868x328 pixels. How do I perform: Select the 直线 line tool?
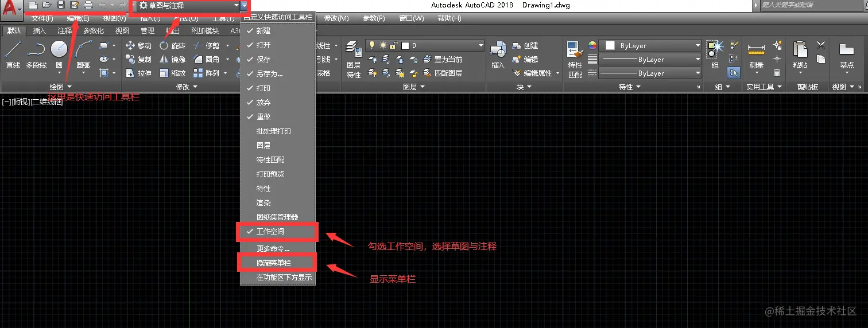pyautogui.click(x=13, y=55)
